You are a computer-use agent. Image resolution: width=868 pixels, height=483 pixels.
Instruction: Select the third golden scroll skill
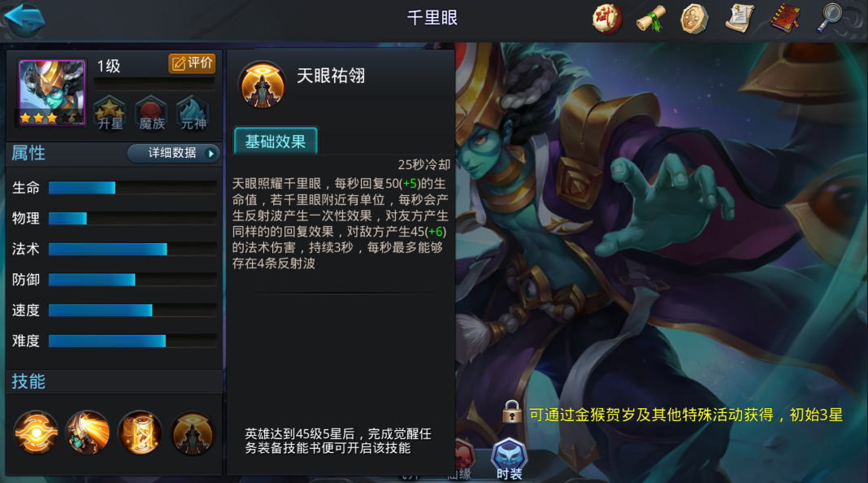pyautogui.click(x=140, y=433)
